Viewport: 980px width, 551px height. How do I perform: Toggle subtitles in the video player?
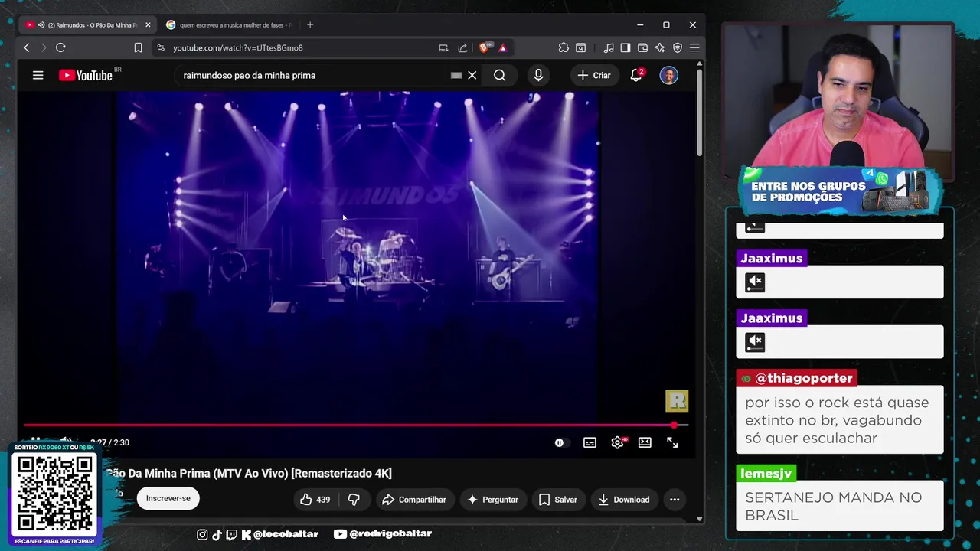(x=590, y=442)
